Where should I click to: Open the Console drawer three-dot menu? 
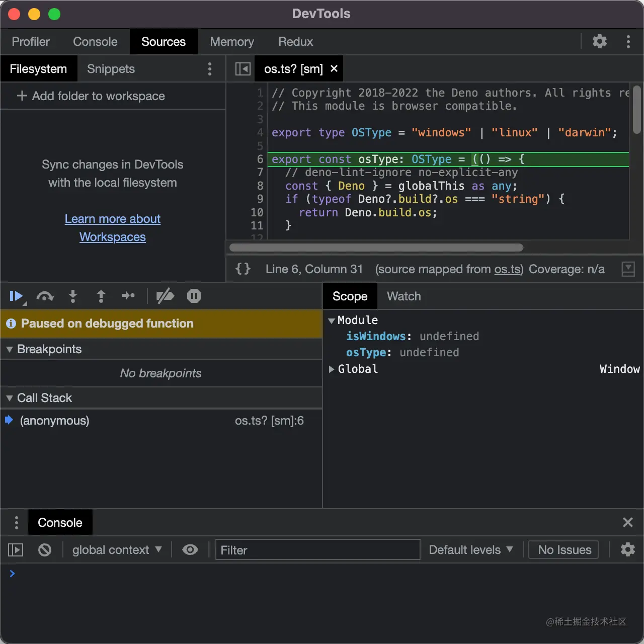click(17, 523)
